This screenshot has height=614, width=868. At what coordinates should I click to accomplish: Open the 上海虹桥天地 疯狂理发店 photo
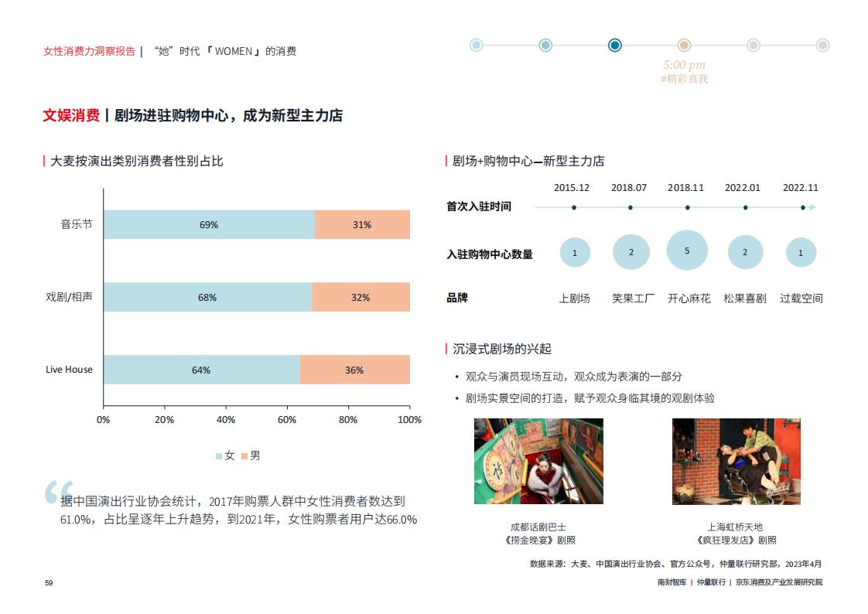(x=736, y=462)
